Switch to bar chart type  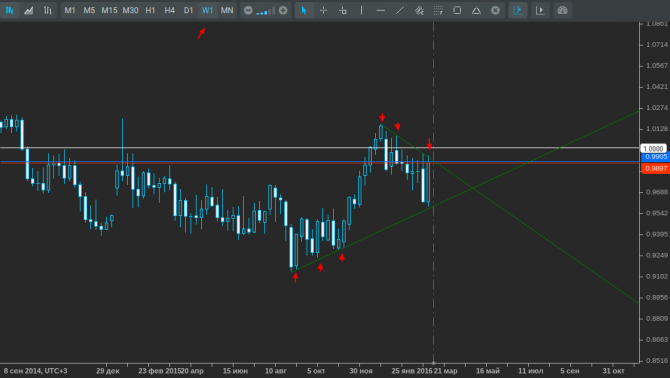click(x=47, y=10)
